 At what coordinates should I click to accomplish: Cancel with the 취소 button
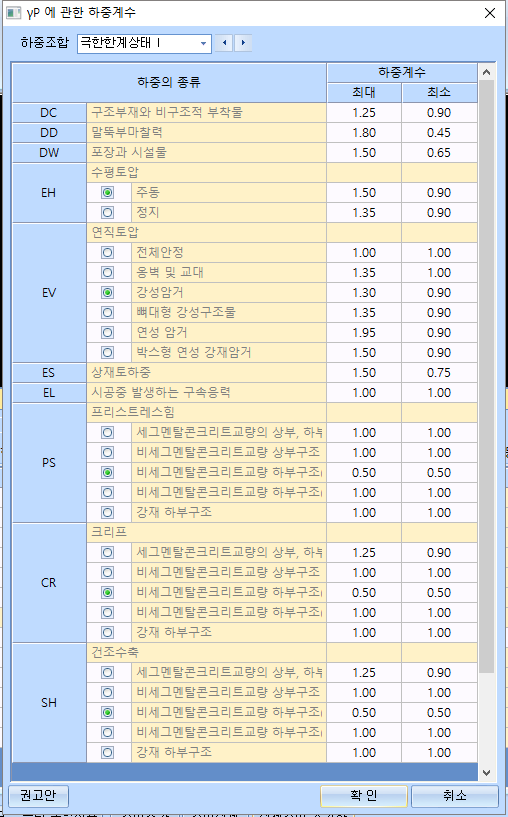455,796
